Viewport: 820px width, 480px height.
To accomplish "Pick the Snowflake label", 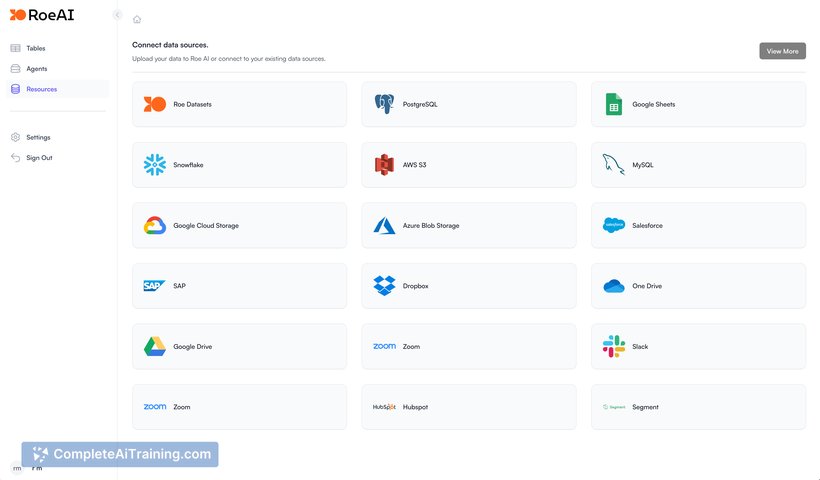I will click(x=188, y=165).
